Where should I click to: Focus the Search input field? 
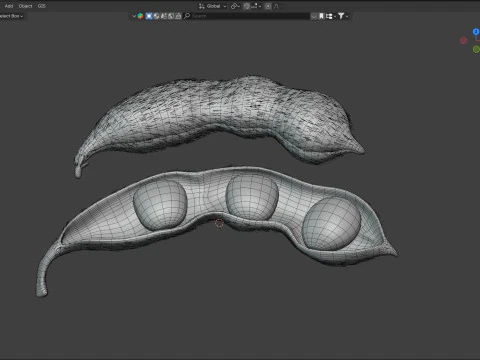250,16
